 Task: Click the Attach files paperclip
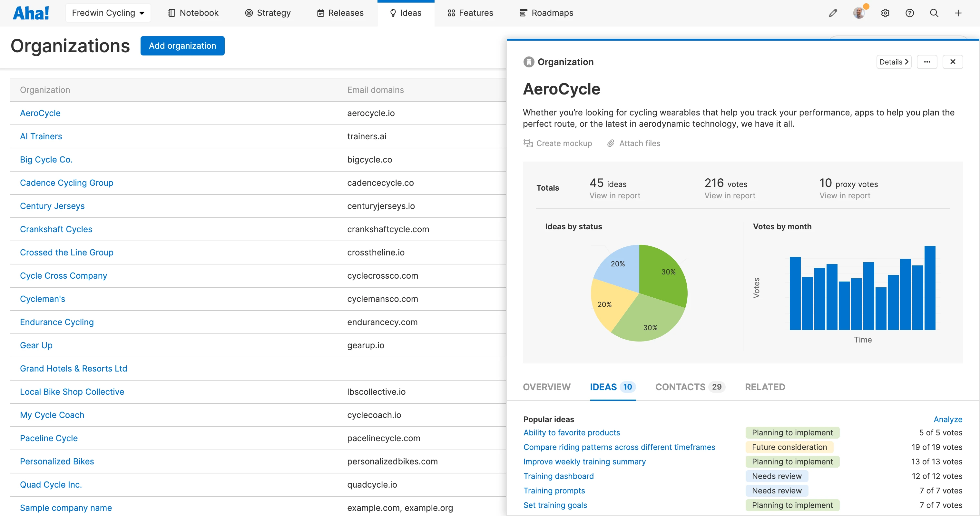coord(611,143)
